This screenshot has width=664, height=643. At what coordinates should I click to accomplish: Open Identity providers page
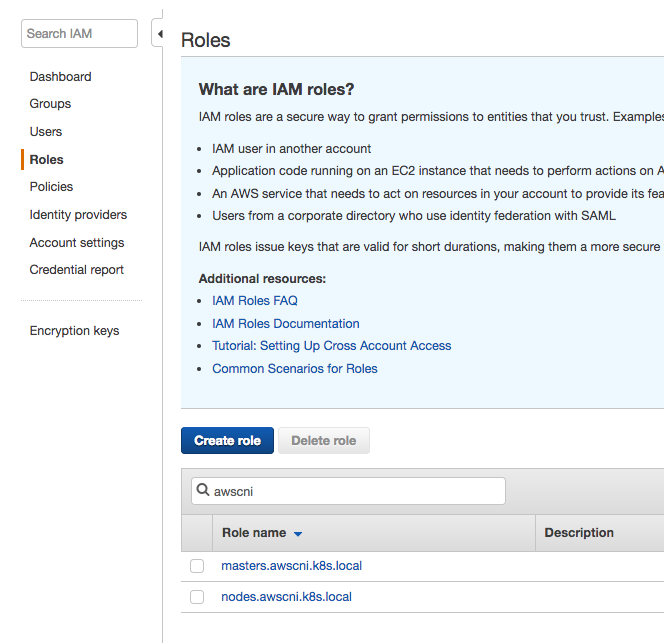[78, 215]
